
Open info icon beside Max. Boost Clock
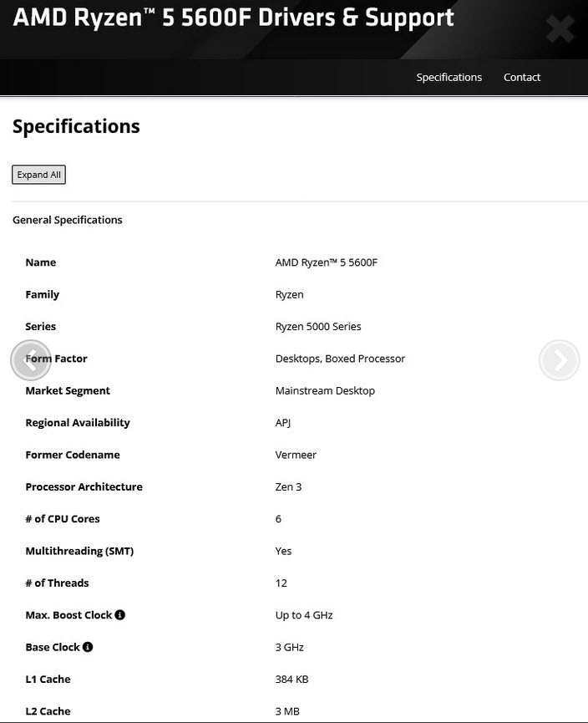pos(120,615)
